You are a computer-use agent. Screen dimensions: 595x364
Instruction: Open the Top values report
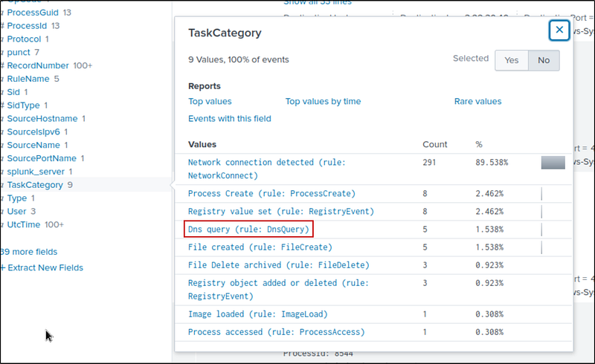pos(210,101)
